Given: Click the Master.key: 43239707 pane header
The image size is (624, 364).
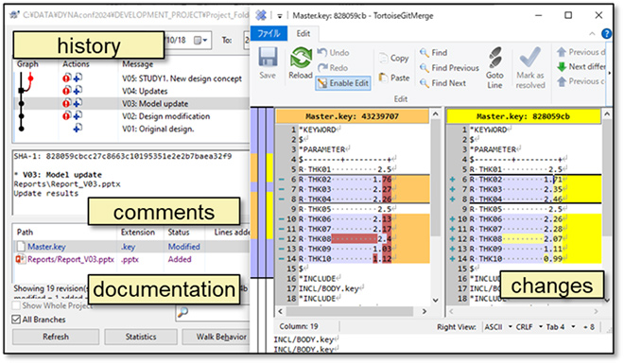Looking at the screenshot, I should pyautogui.click(x=353, y=116).
